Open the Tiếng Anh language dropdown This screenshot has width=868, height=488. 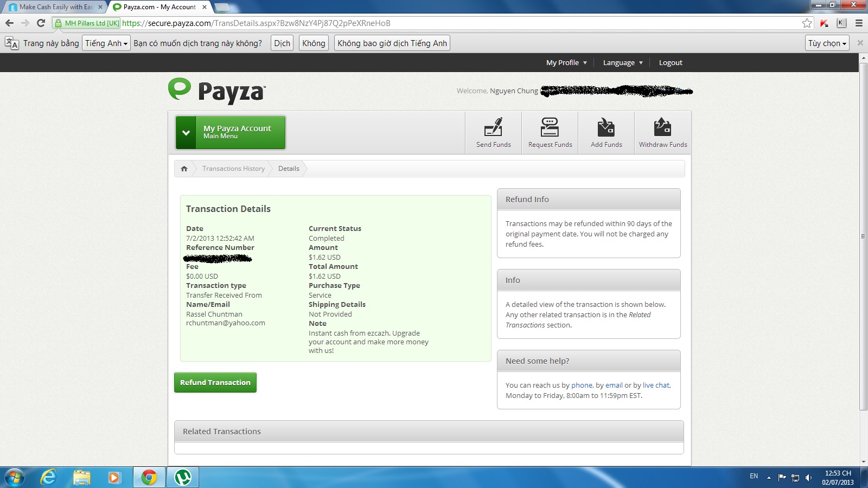[106, 43]
